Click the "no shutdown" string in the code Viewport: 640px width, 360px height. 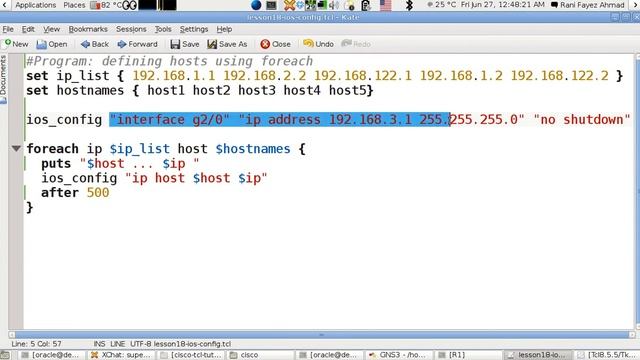[x=582, y=120]
